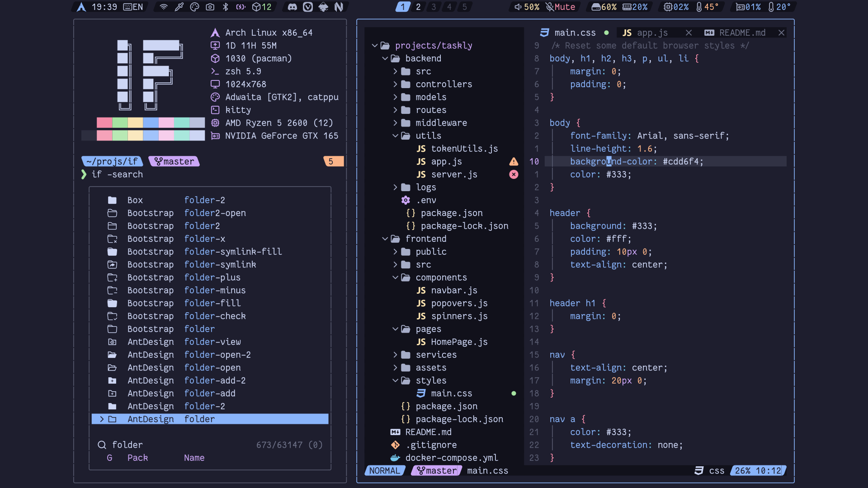Click the master branch badge in shell prompt
The image size is (868, 488).
pos(174,161)
